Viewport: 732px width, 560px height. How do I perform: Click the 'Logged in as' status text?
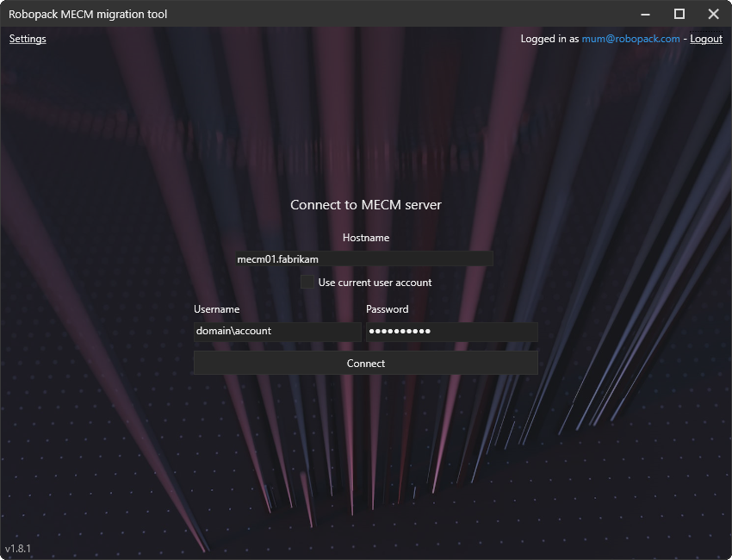point(549,39)
